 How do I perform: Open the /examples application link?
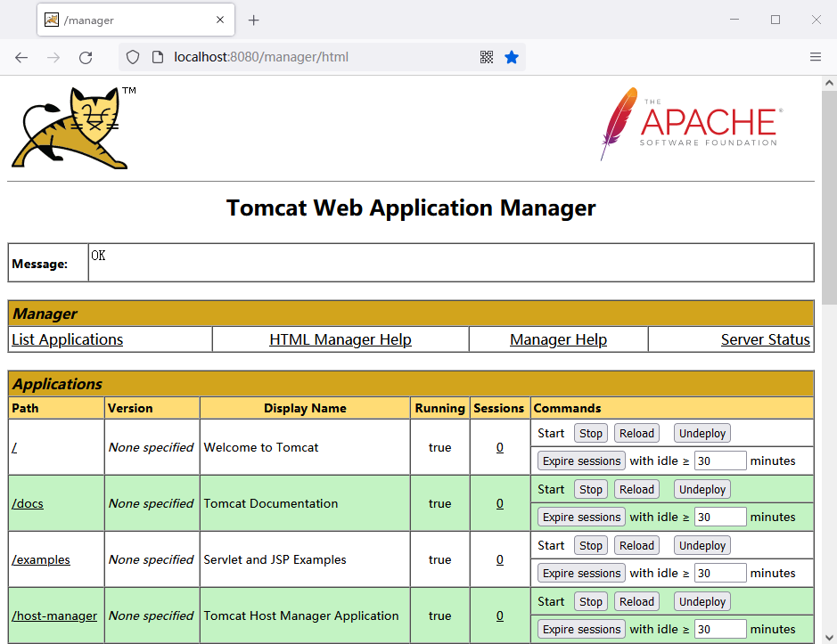coord(41,559)
